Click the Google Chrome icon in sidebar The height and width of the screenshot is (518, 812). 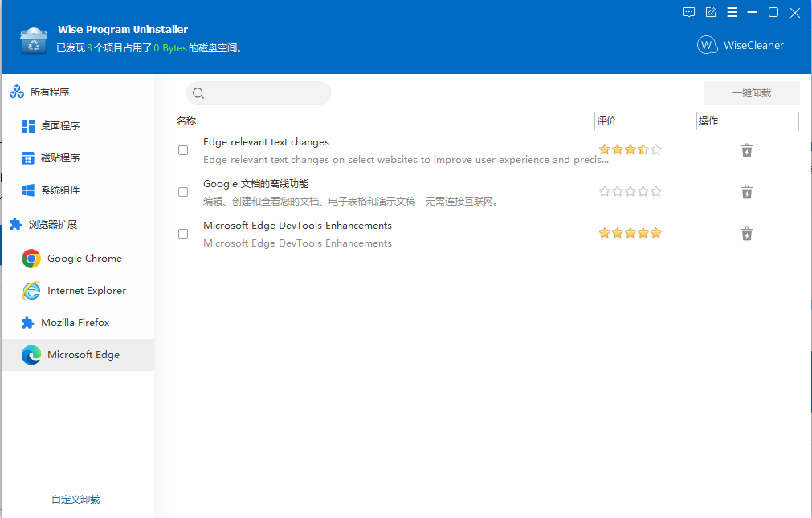31,259
